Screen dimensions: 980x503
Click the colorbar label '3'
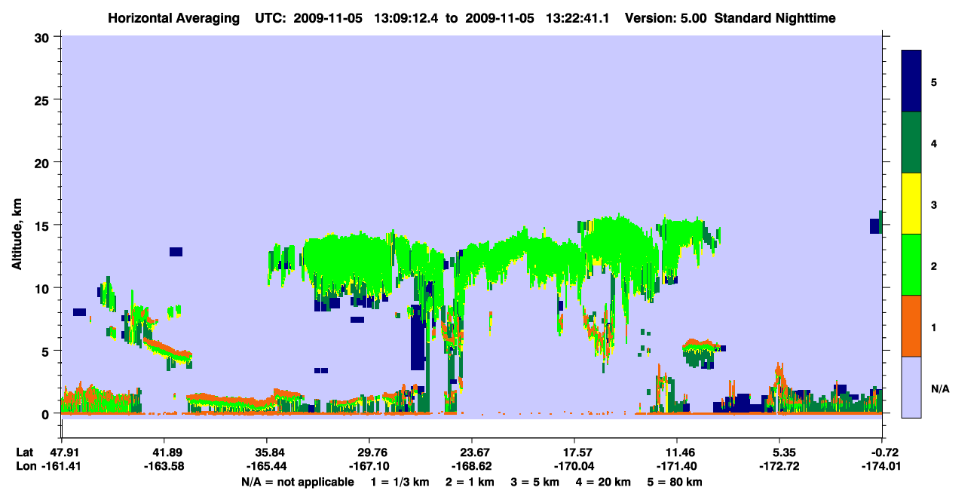coord(934,204)
